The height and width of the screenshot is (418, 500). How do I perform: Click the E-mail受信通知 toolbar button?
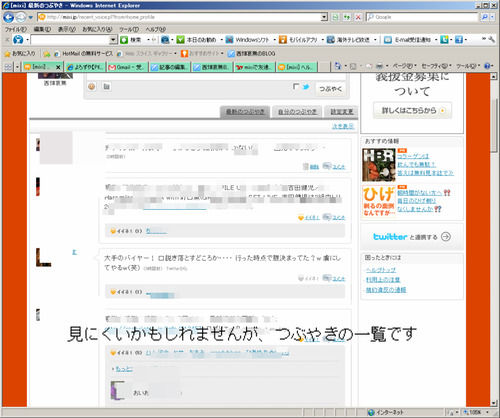pyautogui.click(x=407, y=40)
